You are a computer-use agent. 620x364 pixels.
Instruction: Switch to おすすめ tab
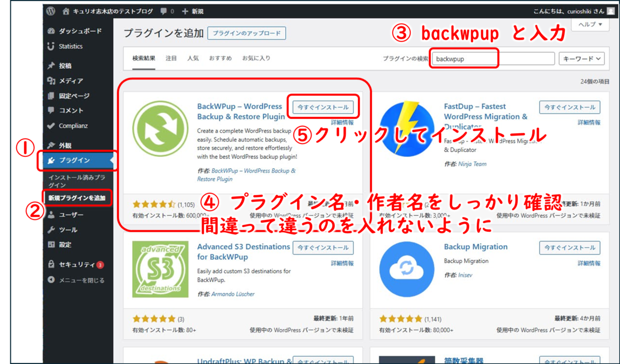pos(221,58)
